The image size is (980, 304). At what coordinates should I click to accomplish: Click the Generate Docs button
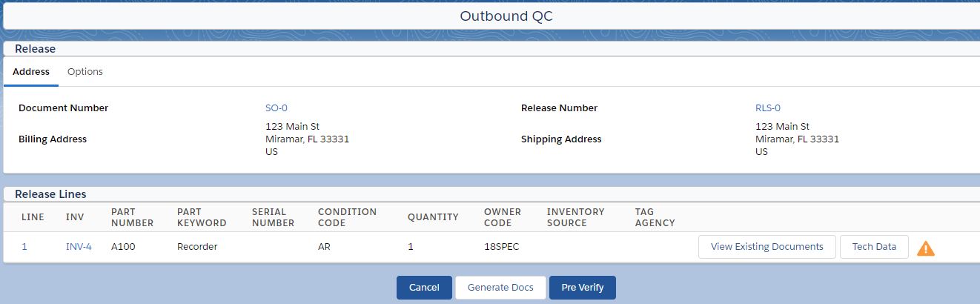[x=500, y=288]
